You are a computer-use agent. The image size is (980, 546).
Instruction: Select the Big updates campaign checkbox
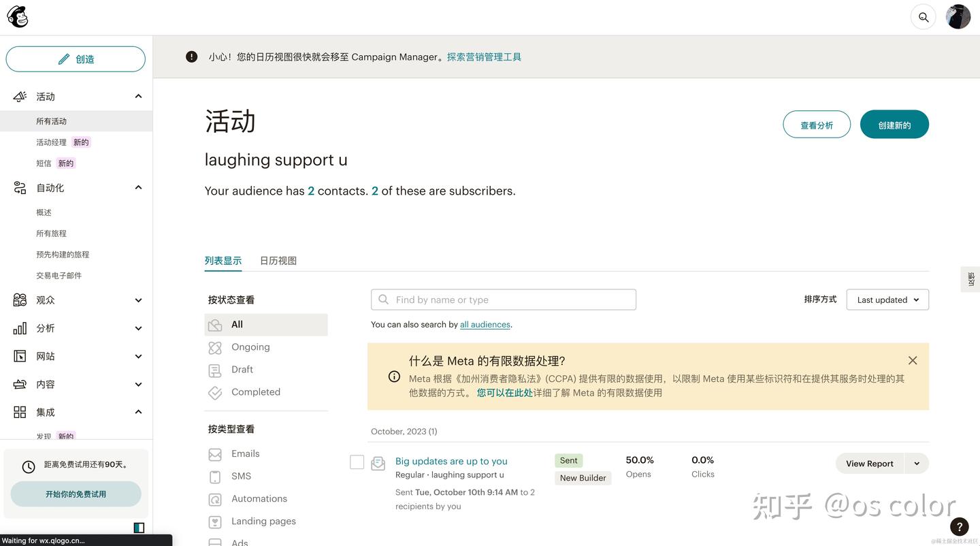[357, 462]
